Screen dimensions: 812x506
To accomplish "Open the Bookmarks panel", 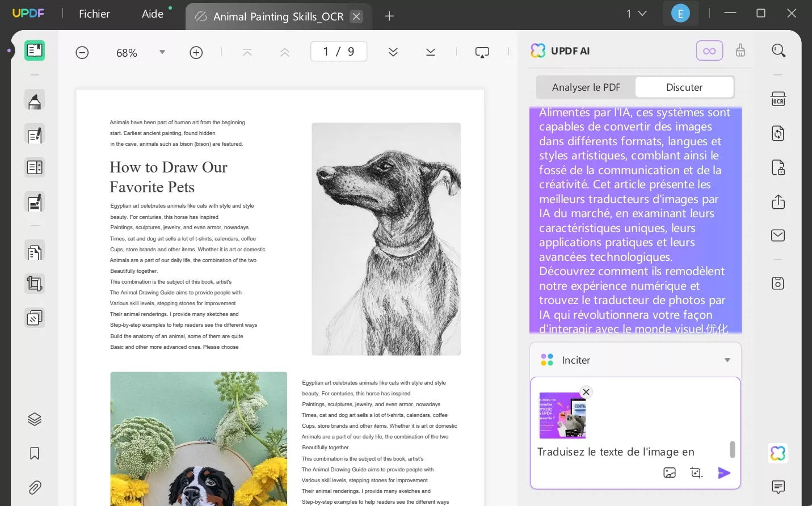I will tap(35, 453).
